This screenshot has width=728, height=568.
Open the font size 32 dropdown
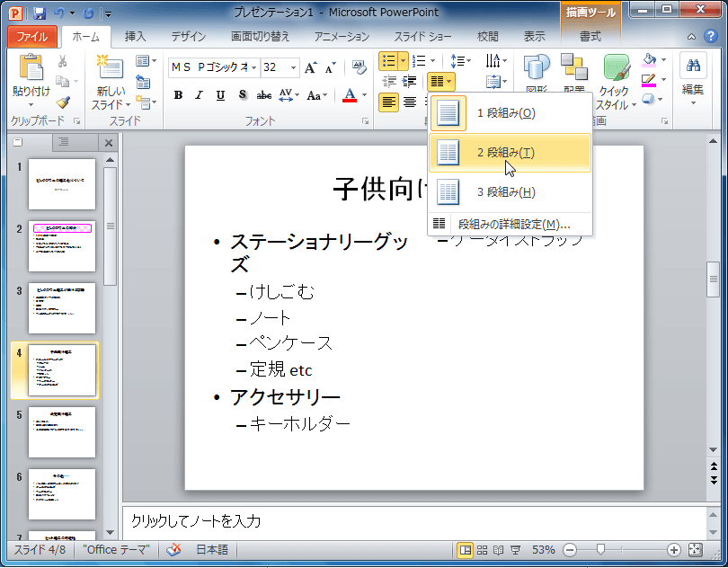(x=293, y=67)
